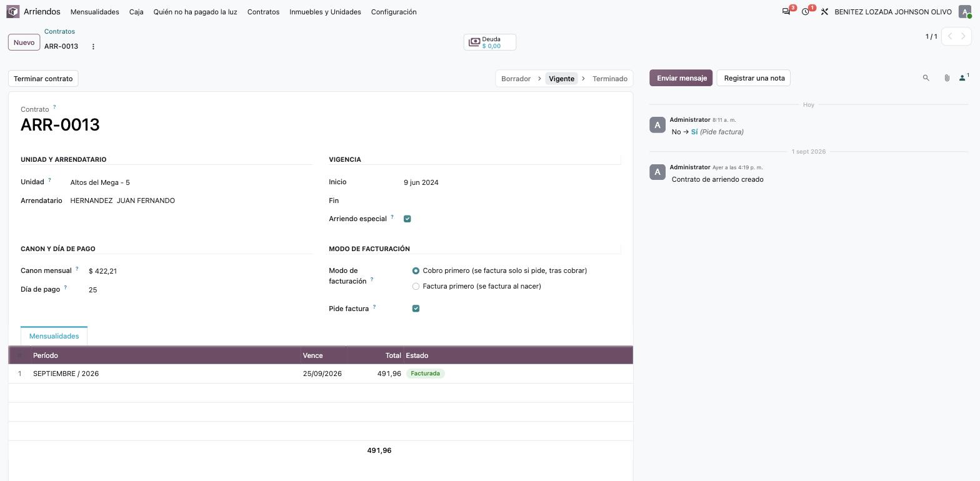This screenshot has width=980, height=481.
Task: Open the activities clock icon
Action: click(806, 12)
